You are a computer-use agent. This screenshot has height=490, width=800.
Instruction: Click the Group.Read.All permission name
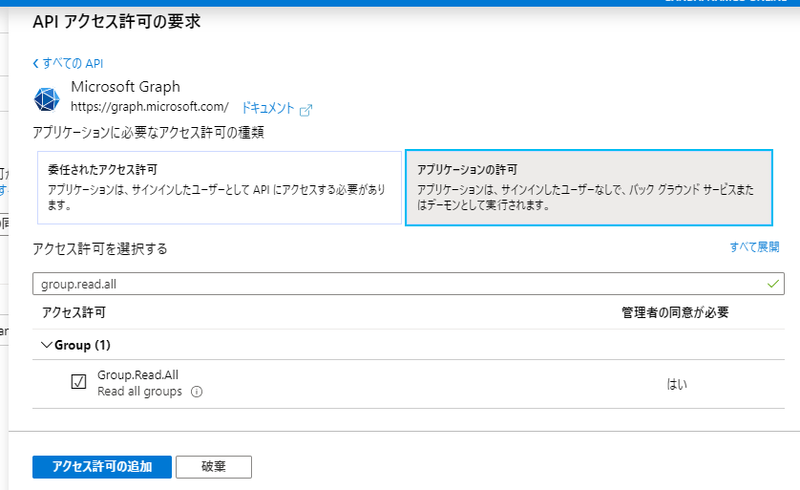[138, 375]
